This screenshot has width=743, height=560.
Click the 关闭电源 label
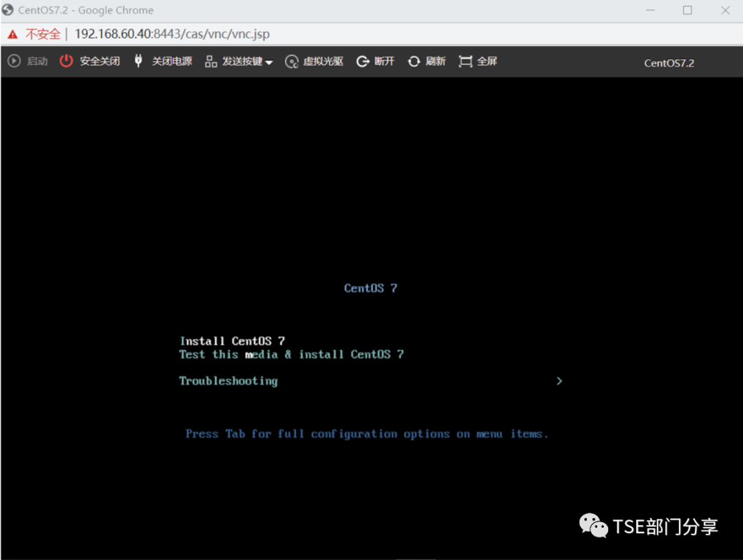(172, 61)
